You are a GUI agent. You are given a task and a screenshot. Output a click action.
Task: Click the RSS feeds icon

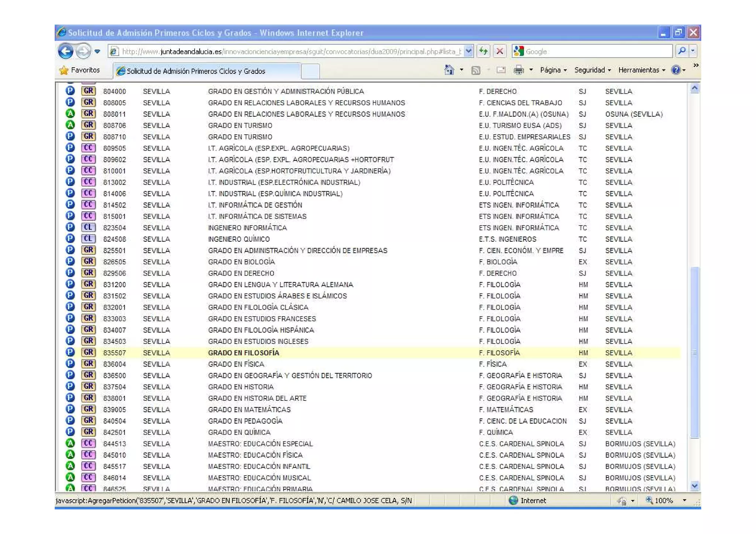[x=476, y=70]
